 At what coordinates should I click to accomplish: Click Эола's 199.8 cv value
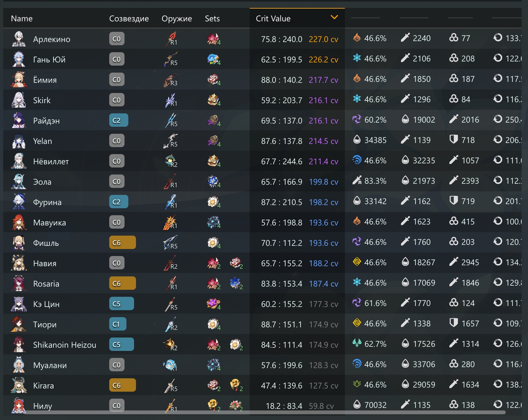tap(324, 182)
